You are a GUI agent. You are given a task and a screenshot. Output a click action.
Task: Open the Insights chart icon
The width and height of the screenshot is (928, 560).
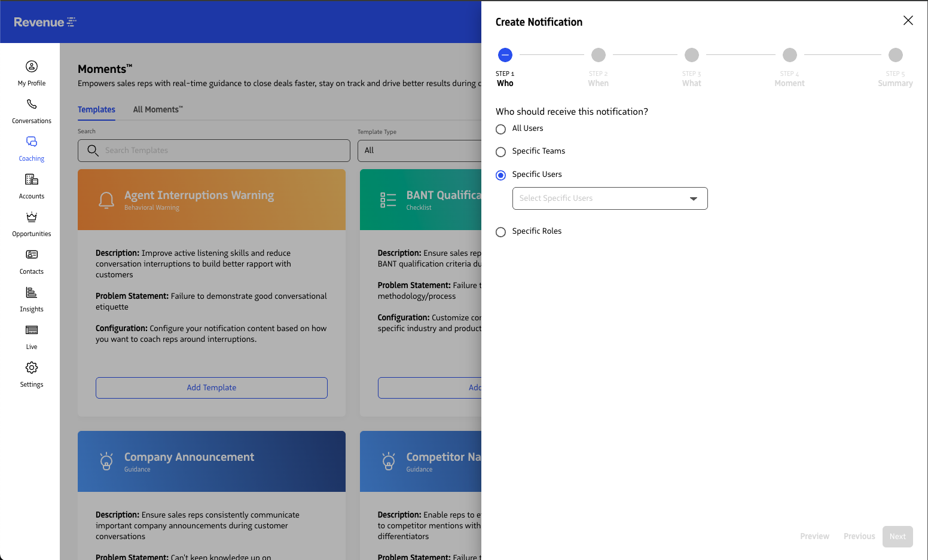tap(32, 292)
